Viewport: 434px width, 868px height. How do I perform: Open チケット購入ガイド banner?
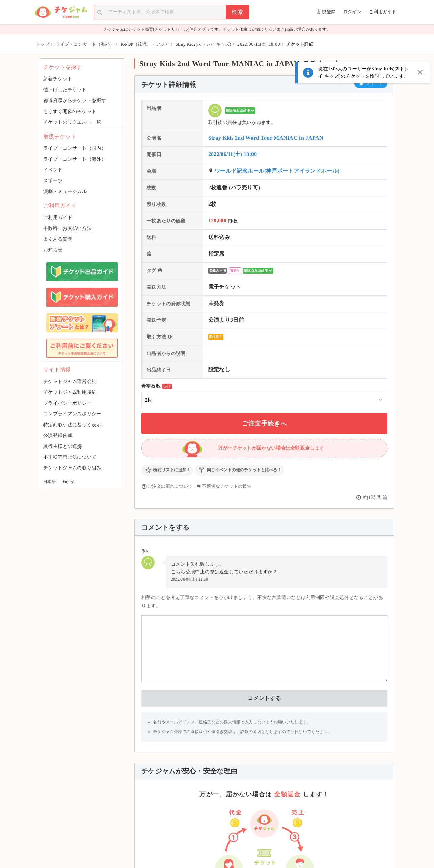click(82, 297)
